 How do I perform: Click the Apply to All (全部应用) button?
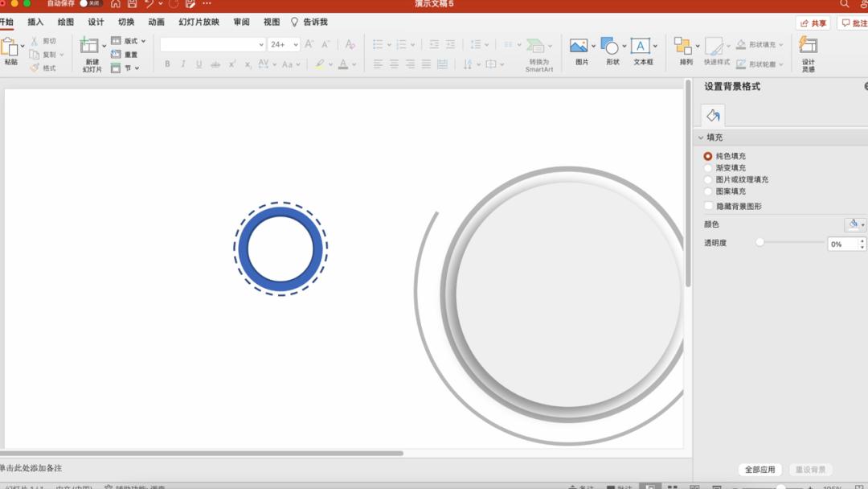click(759, 470)
